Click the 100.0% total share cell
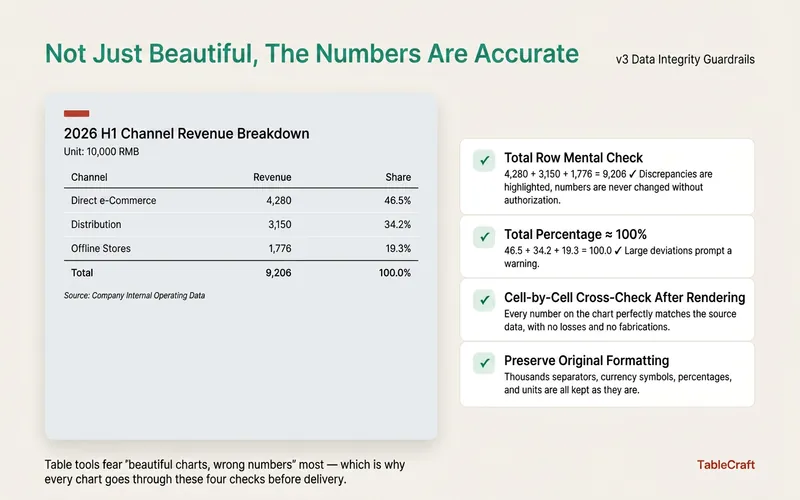The width and height of the screenshot is (800, 500). point(394,273)
